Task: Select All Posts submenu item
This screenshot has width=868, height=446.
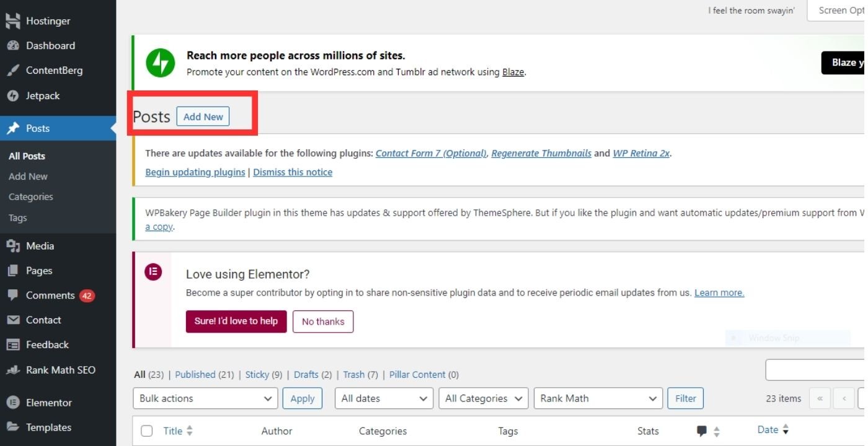Action: click(x=27, y=156)
